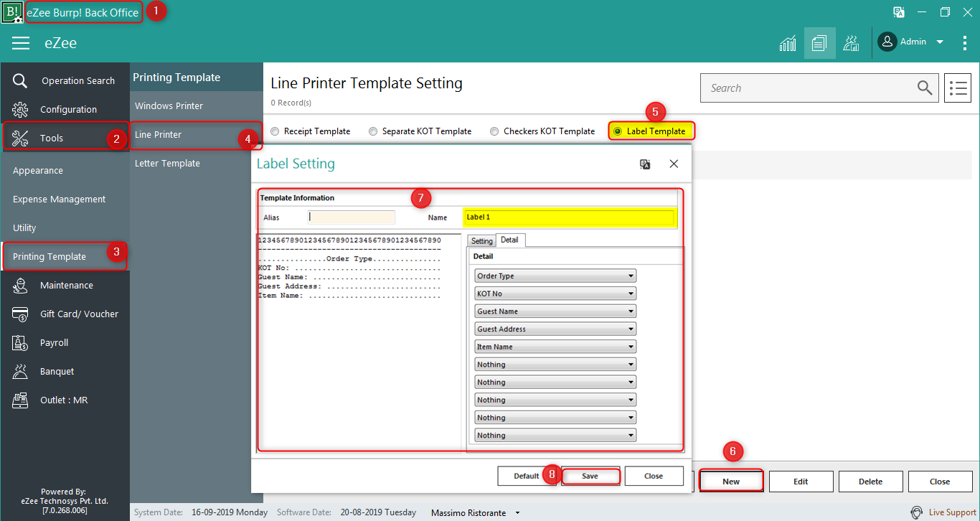Open the vertical three-dot options menu

(965, 43)
